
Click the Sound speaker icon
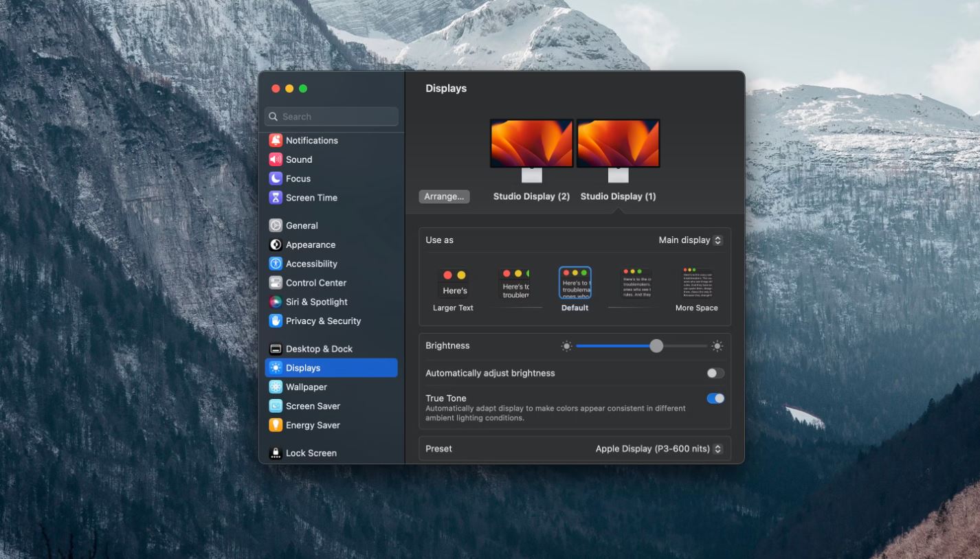click(x=276, y=159)
